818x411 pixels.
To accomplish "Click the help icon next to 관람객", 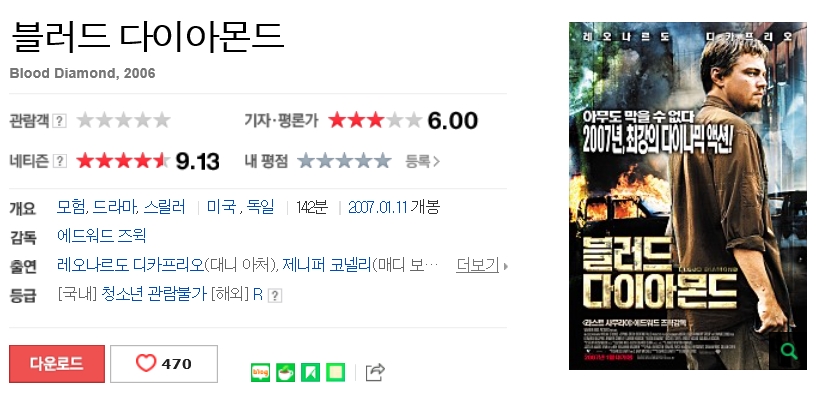I will coord(60,121).
